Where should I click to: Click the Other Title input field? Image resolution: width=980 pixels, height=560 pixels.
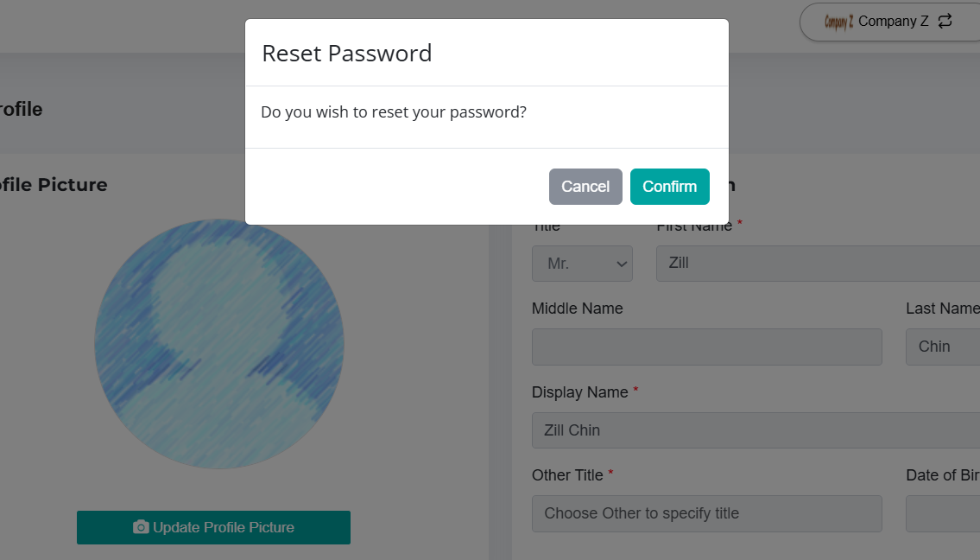[x=707, y=513]
